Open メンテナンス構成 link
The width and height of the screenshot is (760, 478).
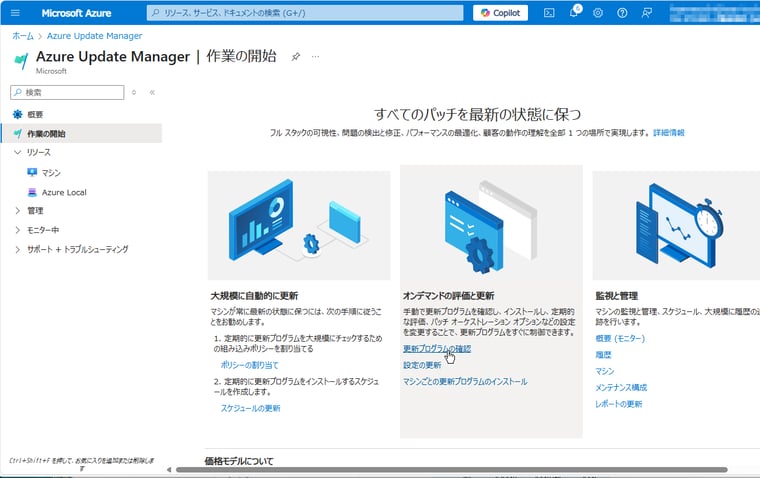(x=621, y=387)
